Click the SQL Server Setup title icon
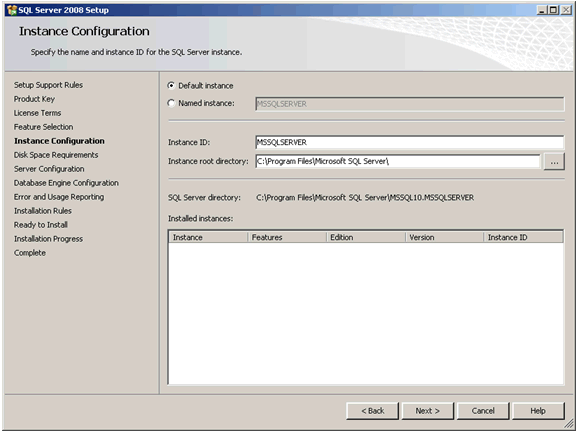The width and height of the screenshot is (578, 433). (x=12, y=10)
